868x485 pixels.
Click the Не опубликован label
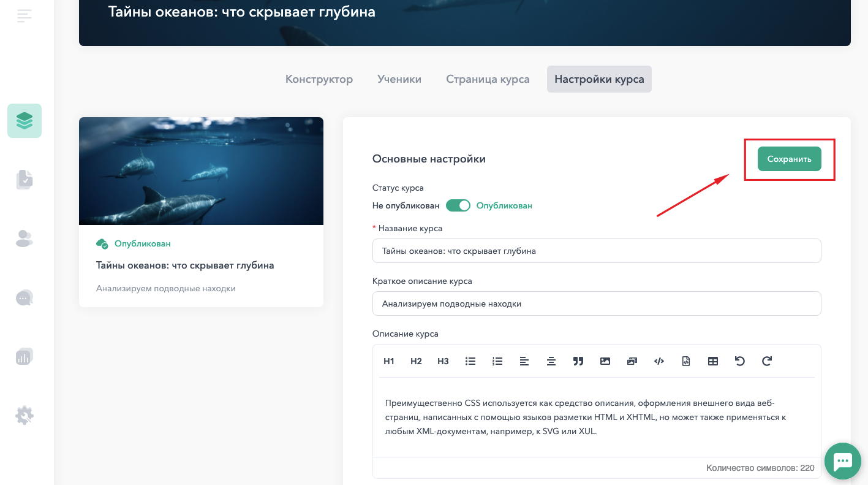(x=406, y=206)
